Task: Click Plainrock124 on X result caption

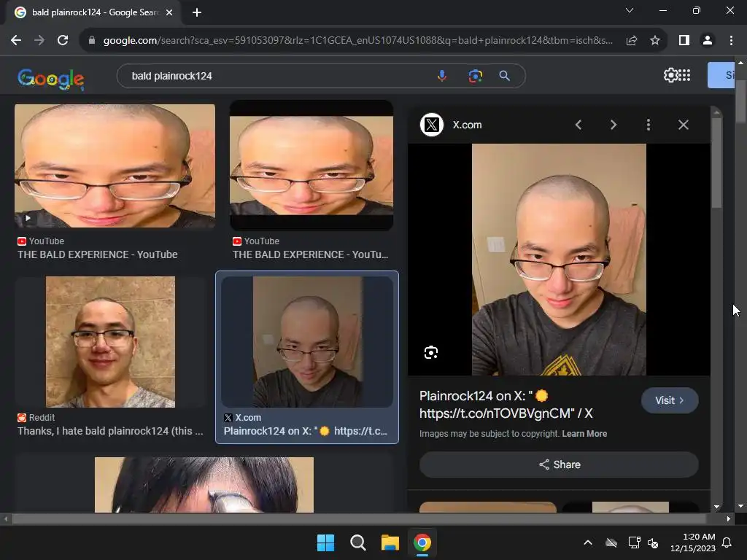Action: [x=306, y=431]
